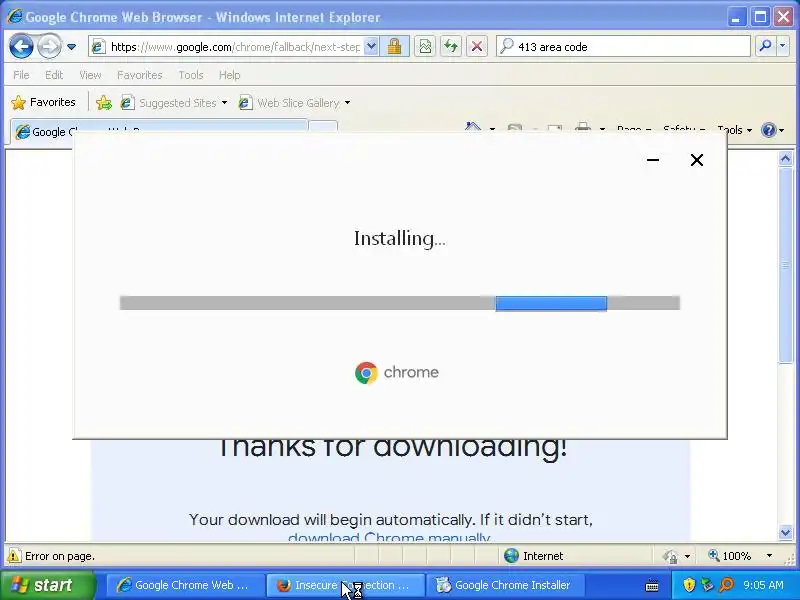
Task: Click the Forward navigation button
Action: pyautogui.click(x=49, y=47)
